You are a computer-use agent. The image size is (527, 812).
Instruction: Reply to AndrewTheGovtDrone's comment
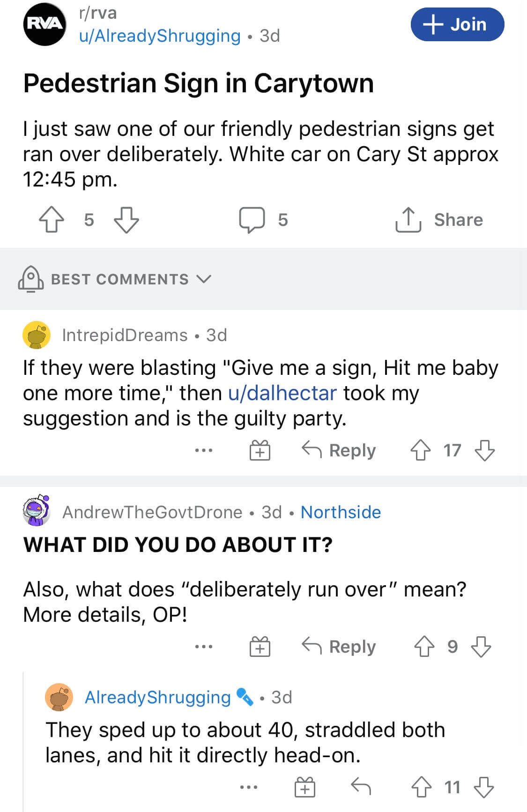coord(339,647)
